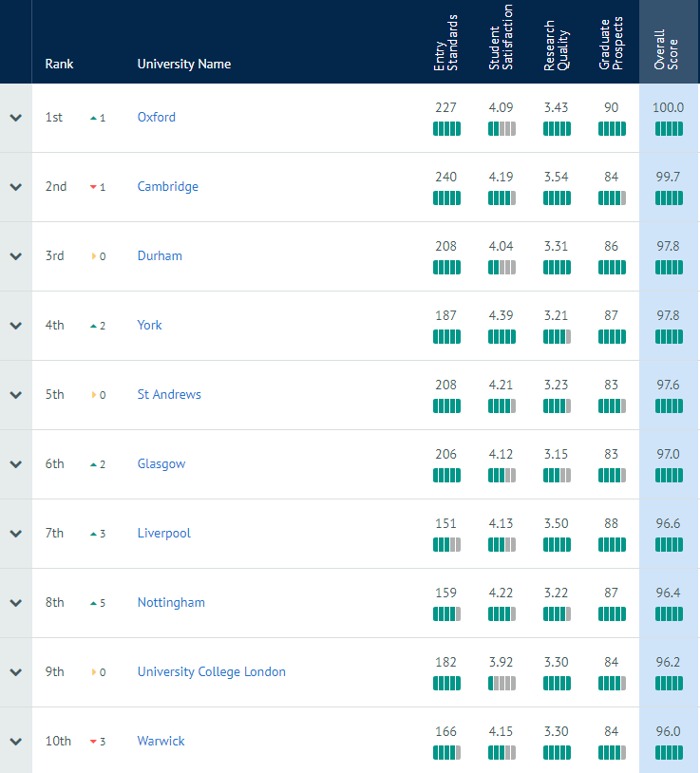Screen dimensions: 700x773
Task: Click Cambridge's red down-arrow rank change icon
Action: click(x=93, y=187)
